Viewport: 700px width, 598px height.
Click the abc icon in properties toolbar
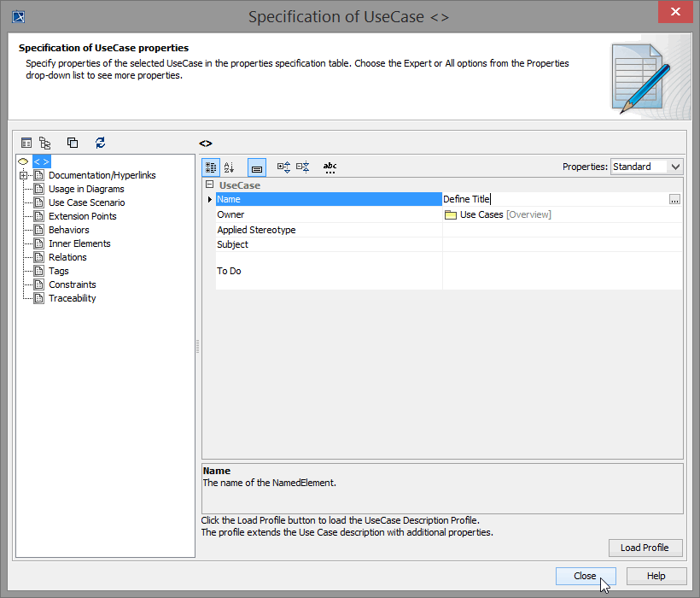(330, 167)
